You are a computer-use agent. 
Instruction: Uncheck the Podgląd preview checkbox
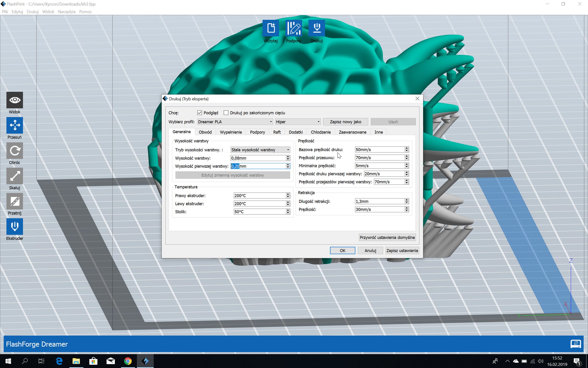click(x=200, y=113)
